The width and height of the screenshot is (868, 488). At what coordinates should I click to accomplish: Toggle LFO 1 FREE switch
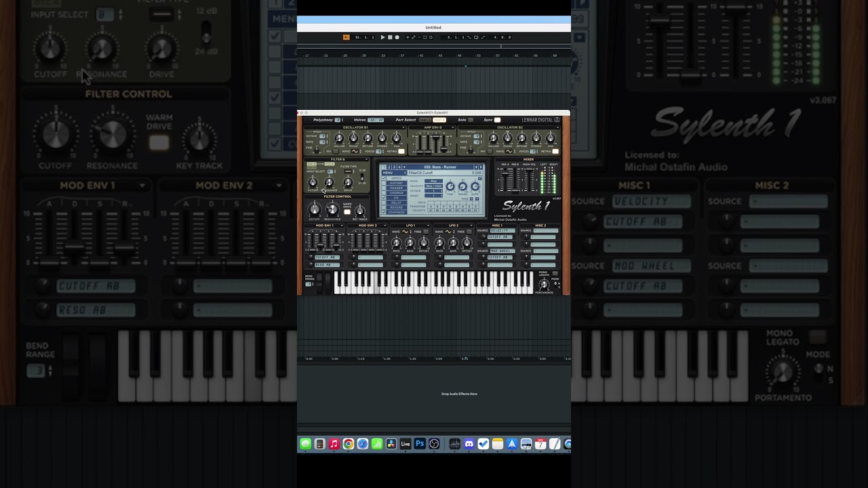pyautogui.click(x=426, y=232)
